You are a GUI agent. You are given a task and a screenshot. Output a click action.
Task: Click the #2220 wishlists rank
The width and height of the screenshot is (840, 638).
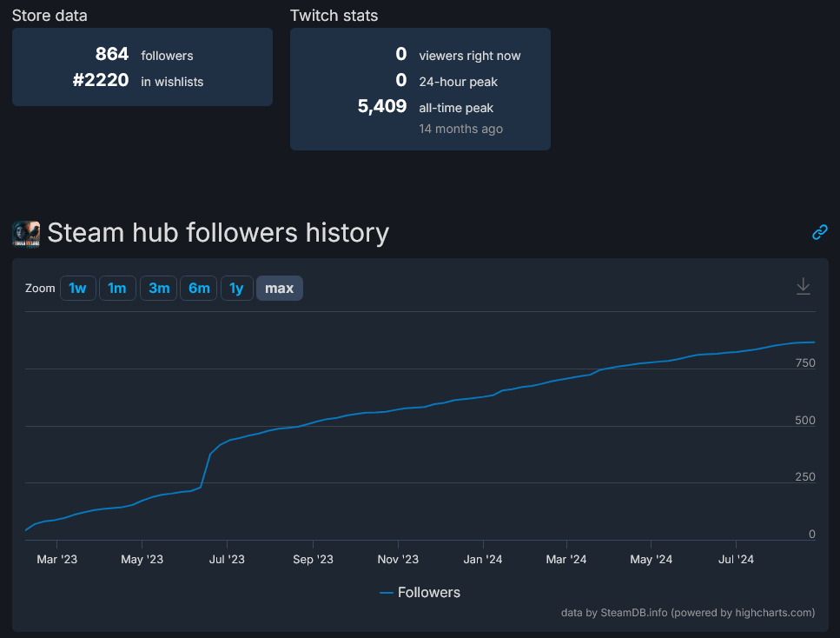pyautogui.click(x=101, y=81)
